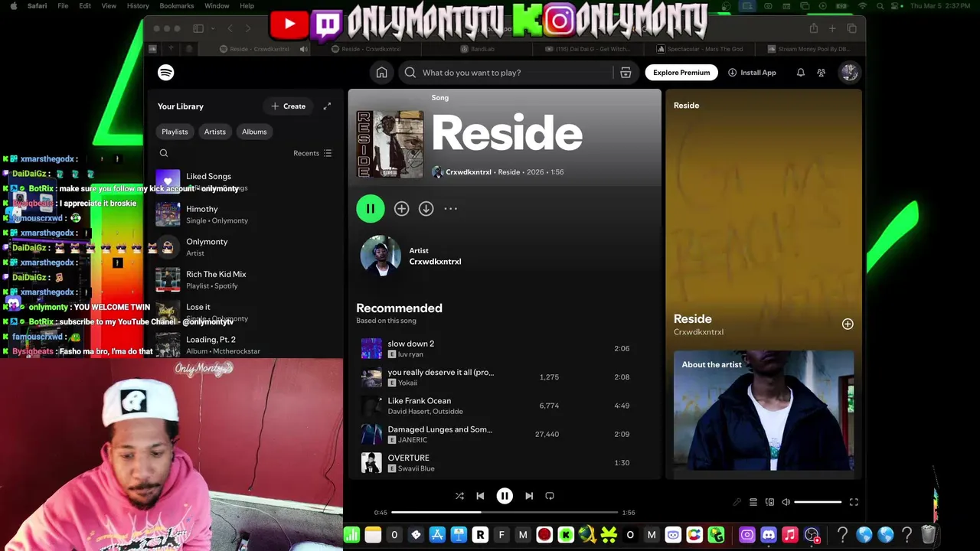
Task: Add Reside to Liked Songs plus circle
Action: click(401, 208)
